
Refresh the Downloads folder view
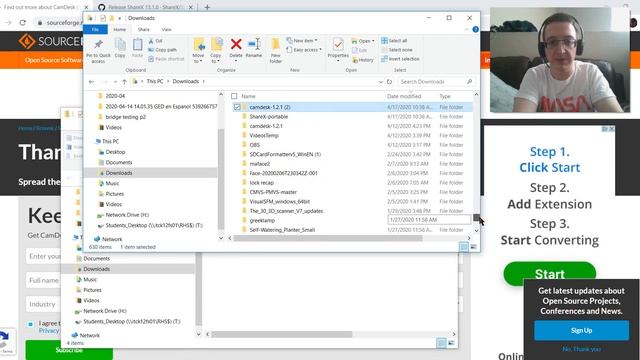point(389,82)
